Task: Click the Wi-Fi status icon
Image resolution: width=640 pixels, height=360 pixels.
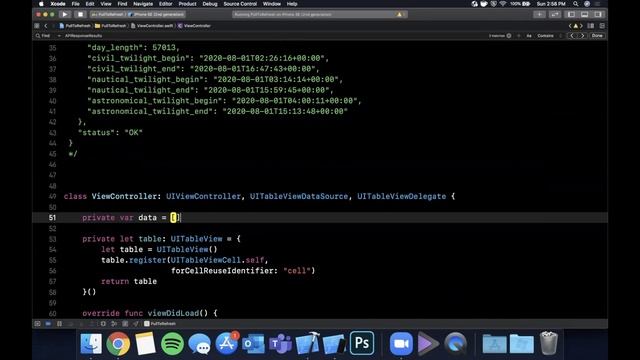Action: tap(503, 4)
